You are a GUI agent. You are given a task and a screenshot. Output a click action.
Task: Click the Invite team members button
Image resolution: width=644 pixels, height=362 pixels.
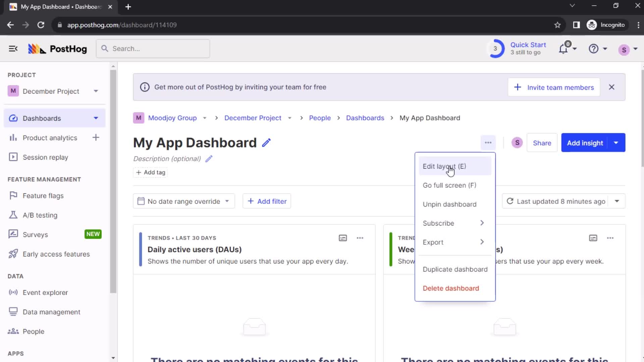555,87
